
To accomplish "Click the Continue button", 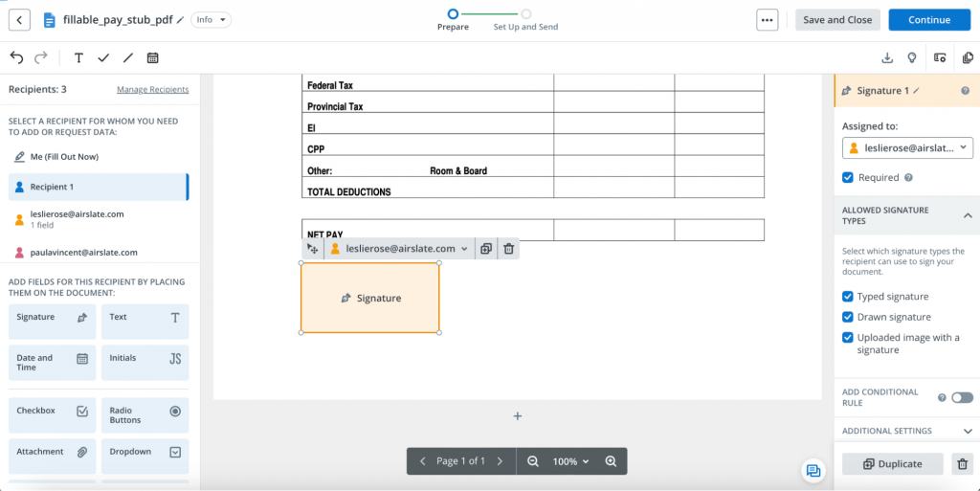I will (928, 20).
